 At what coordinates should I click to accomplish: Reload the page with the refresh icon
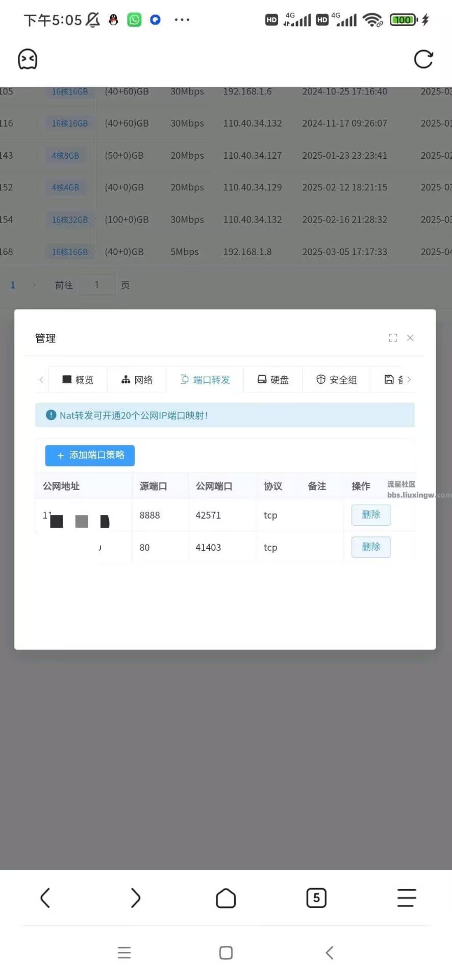[423, 59]
